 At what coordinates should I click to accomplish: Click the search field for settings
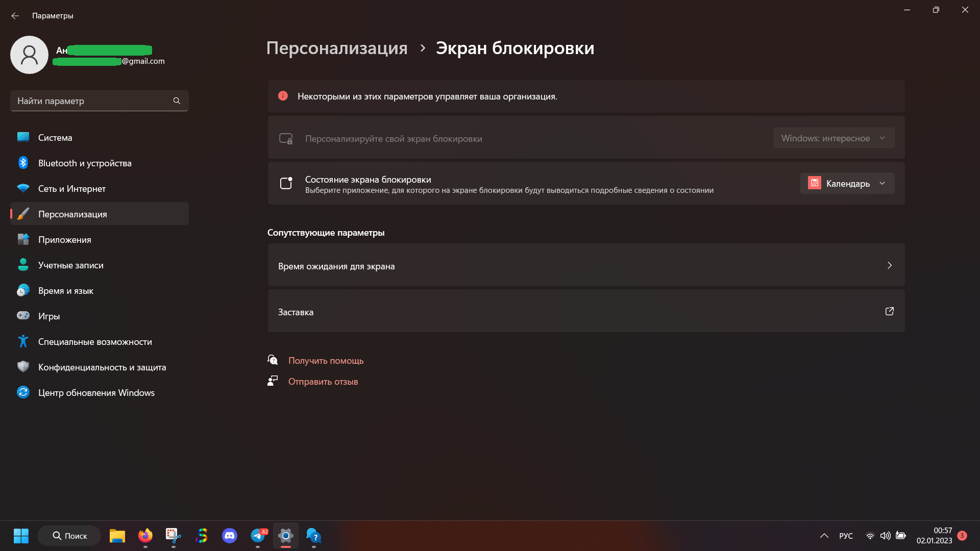click(99, 101)
